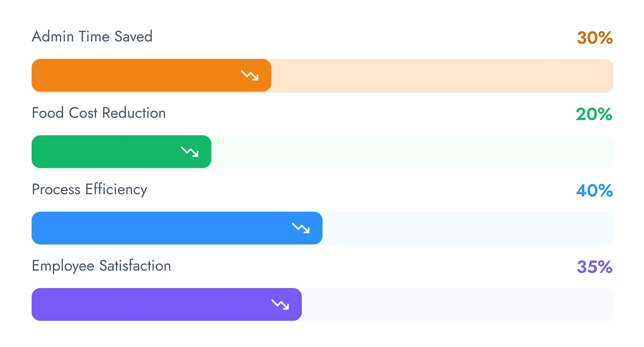Click the Process Efficiency label
This screenshot has width=644, height=347.
click(89, 189)
